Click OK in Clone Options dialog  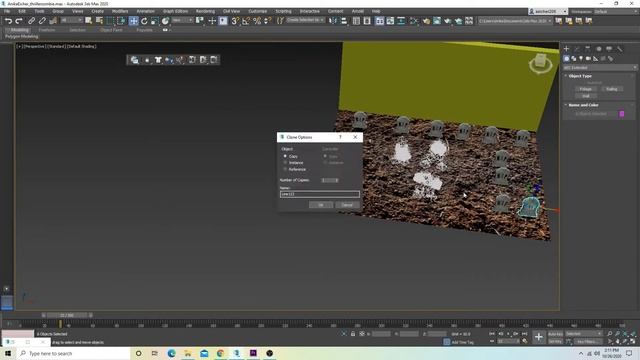tap(321, 205)
